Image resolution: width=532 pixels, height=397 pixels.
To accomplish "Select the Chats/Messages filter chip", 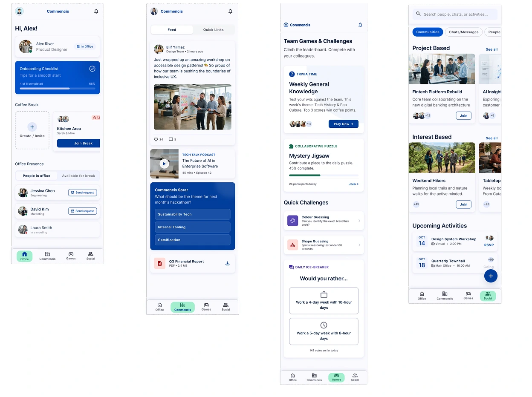I will [x=464, y=32].
